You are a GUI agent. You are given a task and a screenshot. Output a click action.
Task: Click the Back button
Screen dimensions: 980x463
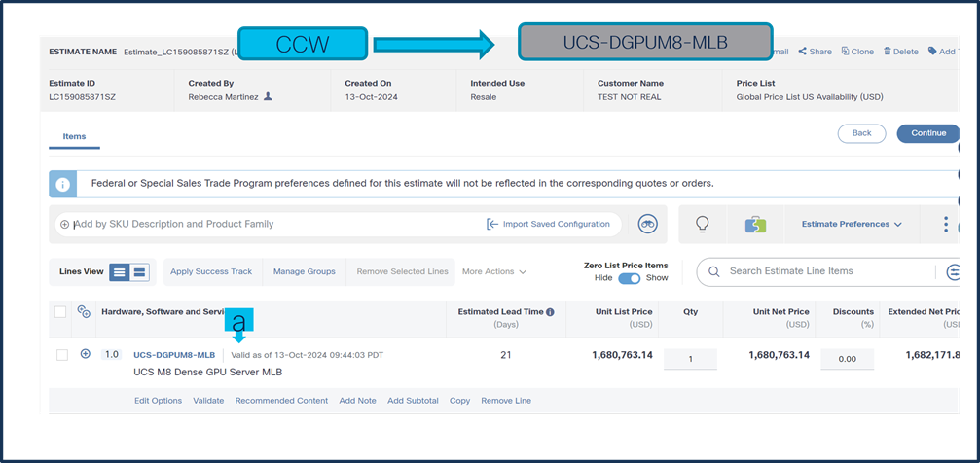point(862,133)
